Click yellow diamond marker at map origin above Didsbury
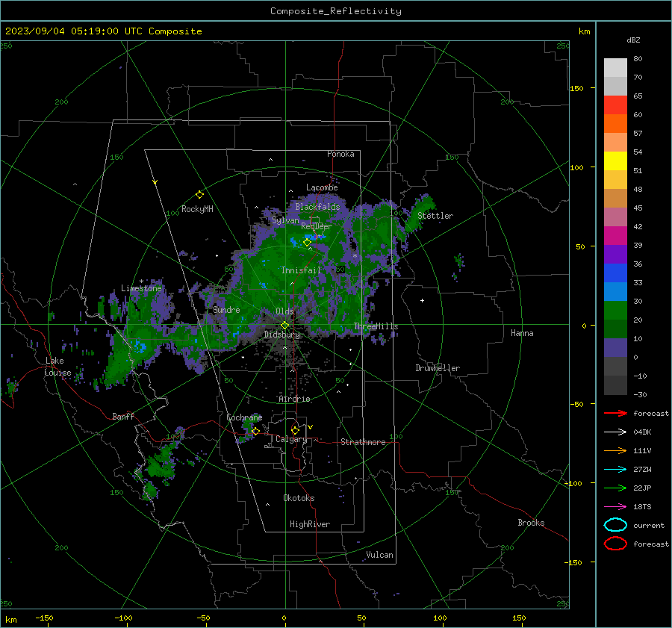The image size is (672, 628). pos(284,326)
